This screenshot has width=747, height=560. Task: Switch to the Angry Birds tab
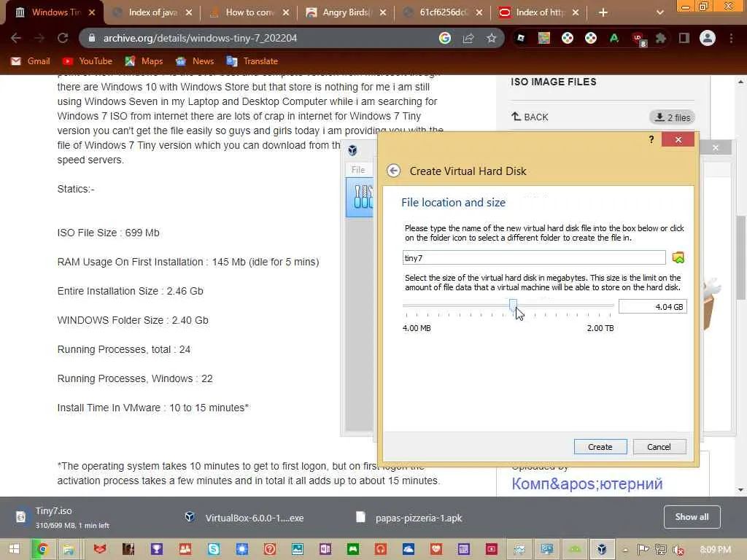click(x=346, y=12)
